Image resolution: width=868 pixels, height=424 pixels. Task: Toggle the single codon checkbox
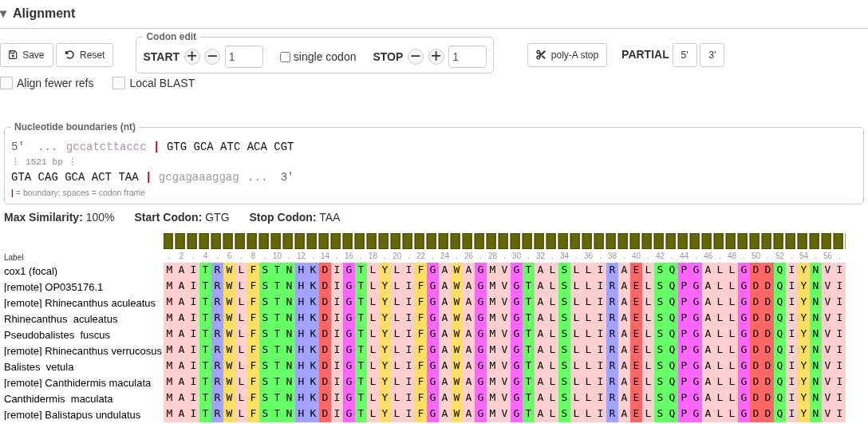point(285,57)
